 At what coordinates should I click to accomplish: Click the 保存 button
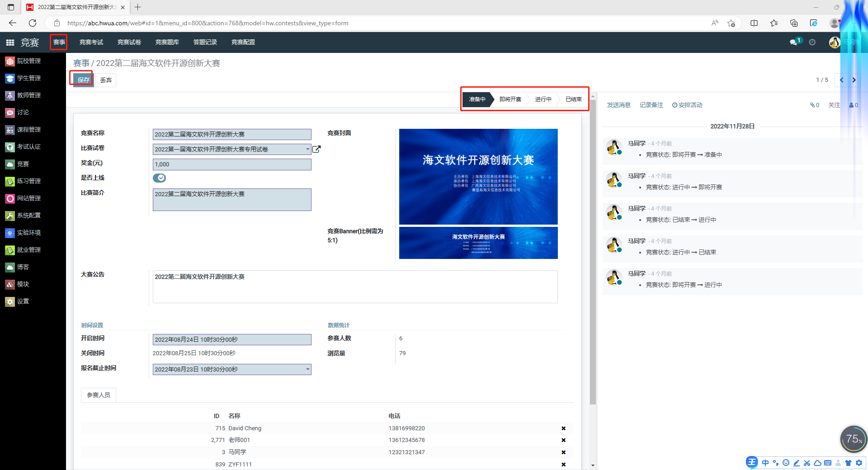click(83, 80)
